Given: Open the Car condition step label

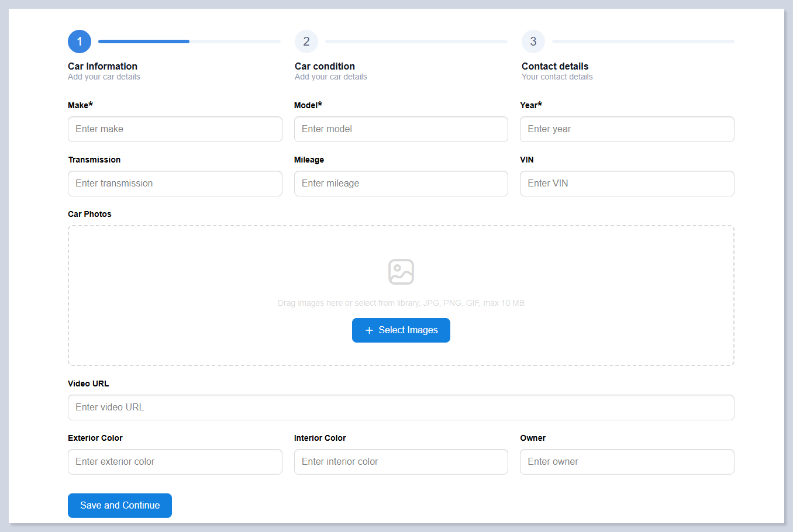Looking at the screenshot, I should tap(325, 67).
